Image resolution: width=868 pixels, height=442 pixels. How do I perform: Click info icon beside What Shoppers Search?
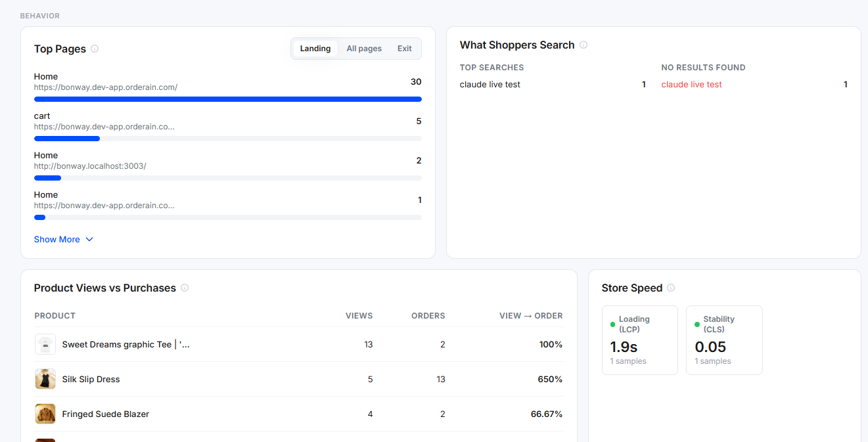[583, 45]
